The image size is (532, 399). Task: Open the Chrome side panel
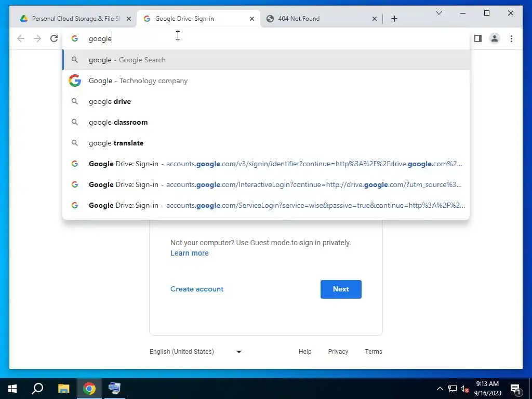(478, 38)
